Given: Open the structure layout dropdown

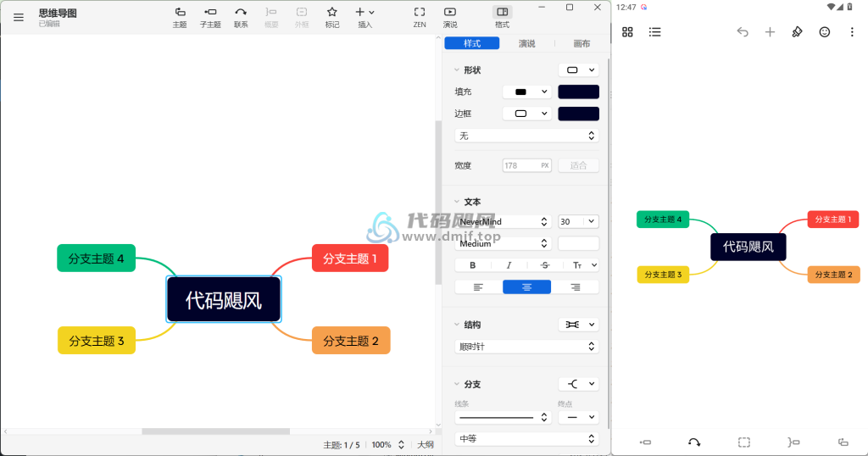Looking at the screenshot, I should [x=579, y=325].
